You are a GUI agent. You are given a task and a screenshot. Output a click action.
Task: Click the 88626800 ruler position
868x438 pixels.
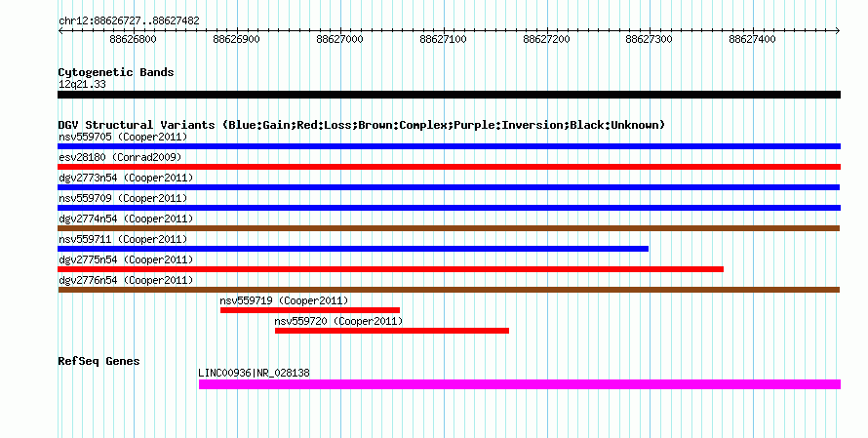point(133,39)
